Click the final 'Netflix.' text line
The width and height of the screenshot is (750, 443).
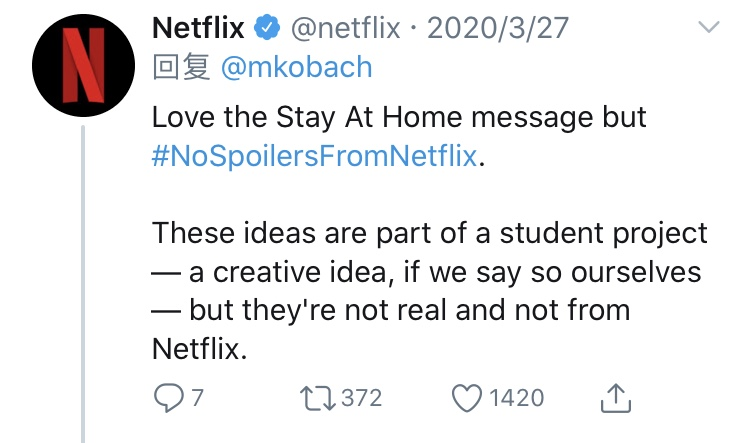199,349
